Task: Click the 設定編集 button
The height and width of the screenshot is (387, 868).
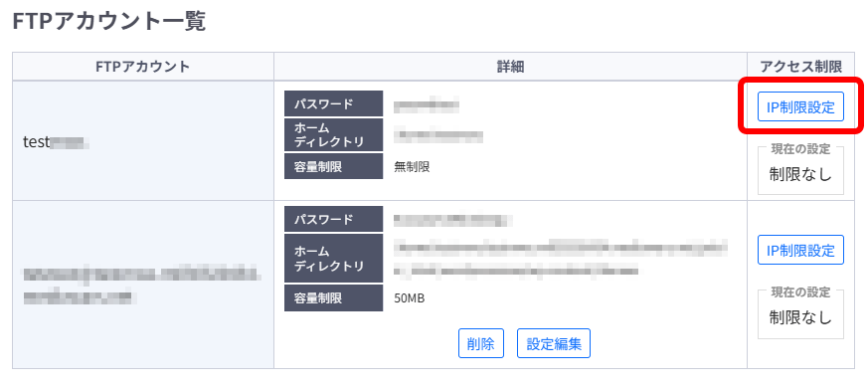Action: pos(554,343)
